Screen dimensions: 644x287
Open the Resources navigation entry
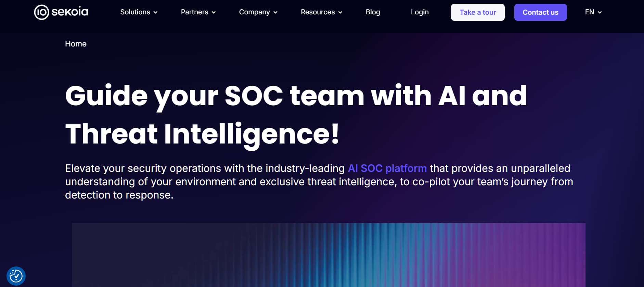pyautogui.click(x=318, y=12)
